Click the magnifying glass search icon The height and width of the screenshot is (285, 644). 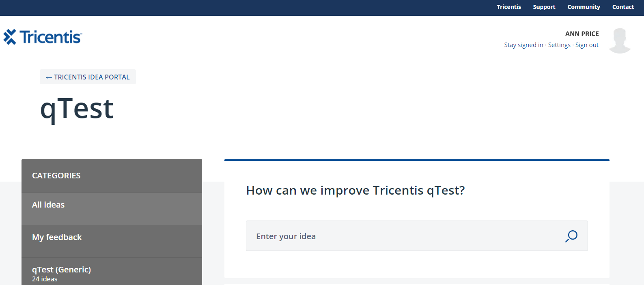point(571,236)
